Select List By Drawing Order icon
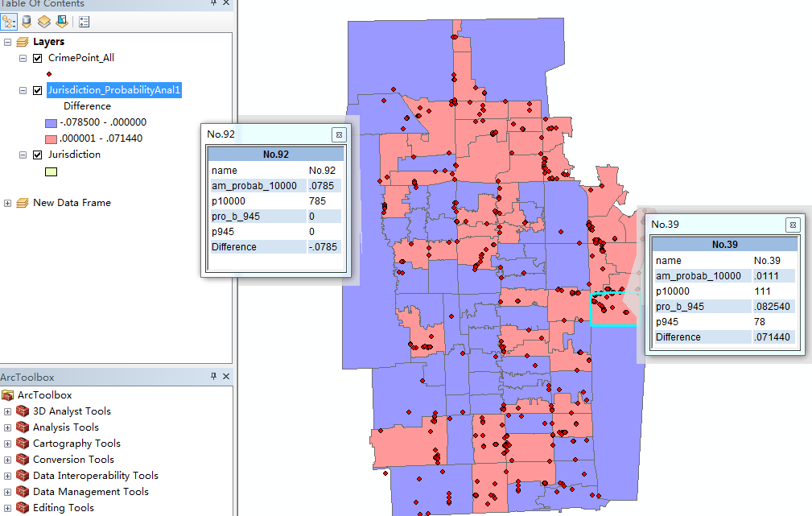This screenshot has height=516, width=812. [x=9, y=22]
